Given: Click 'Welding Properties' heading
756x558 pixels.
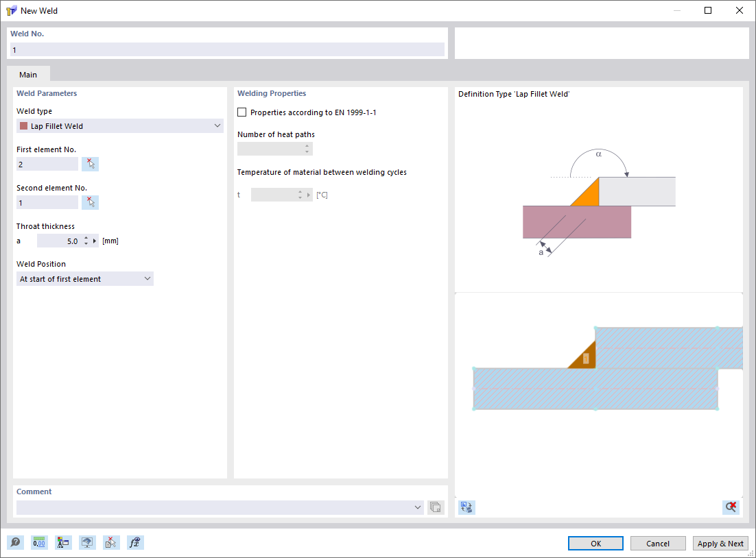Looking at the screenshot, I should point(272,93).
